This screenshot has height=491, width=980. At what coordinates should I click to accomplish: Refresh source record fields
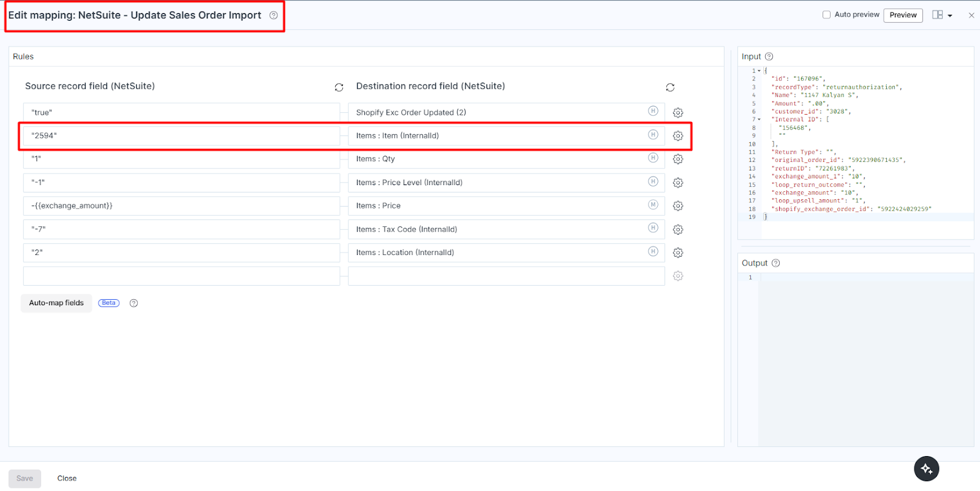pos(339,88)
